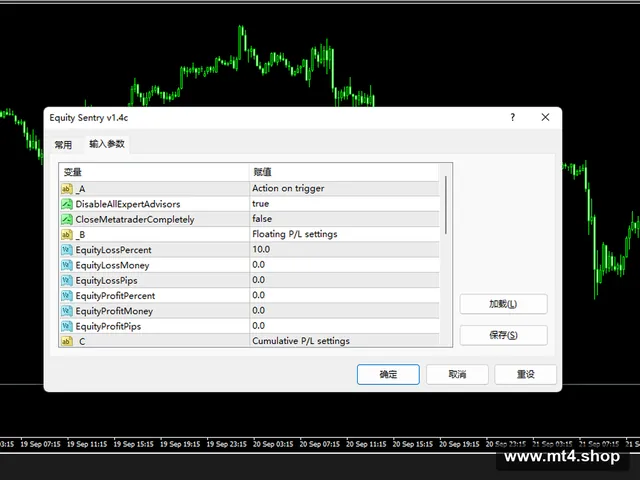The height and width of the screenshot is (480, 640).
Task: Click the boolean icon beside CloseMetatraderCompletely
Action: click(x=67, y=220)
